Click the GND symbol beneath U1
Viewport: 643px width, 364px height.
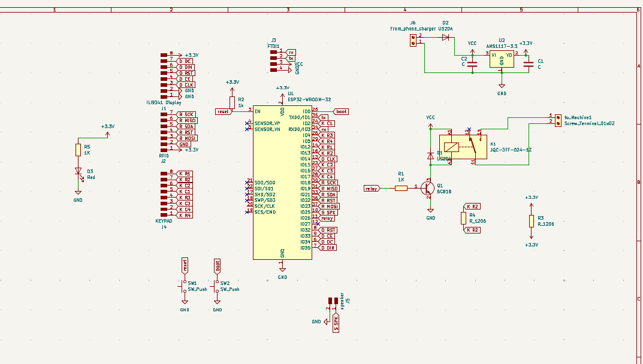[282, 269]
